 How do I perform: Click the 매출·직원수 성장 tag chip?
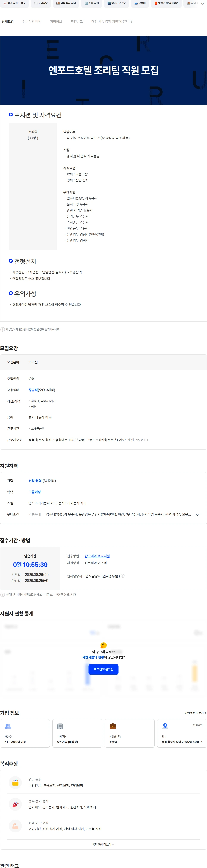[x=14, y=3]
